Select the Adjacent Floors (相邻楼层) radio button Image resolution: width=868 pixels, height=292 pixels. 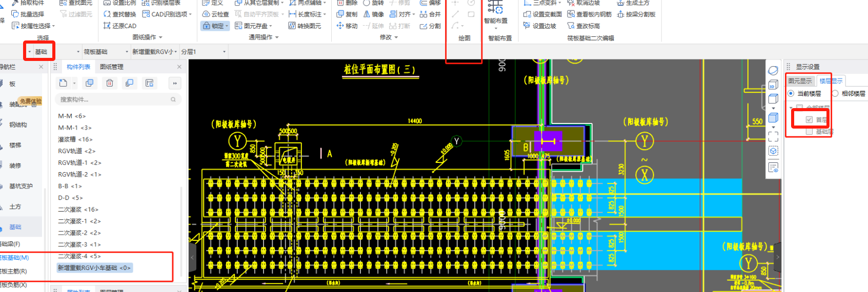pos(835,93)
